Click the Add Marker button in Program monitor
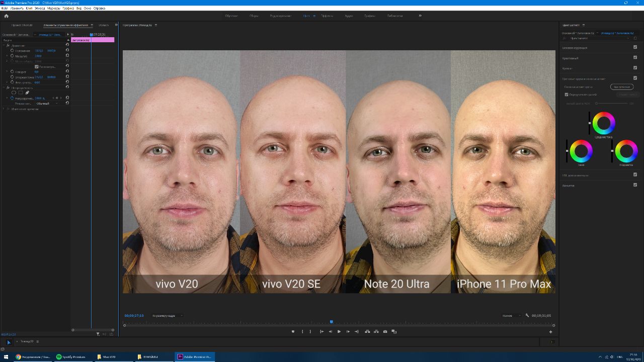 (x=293, y=331)
